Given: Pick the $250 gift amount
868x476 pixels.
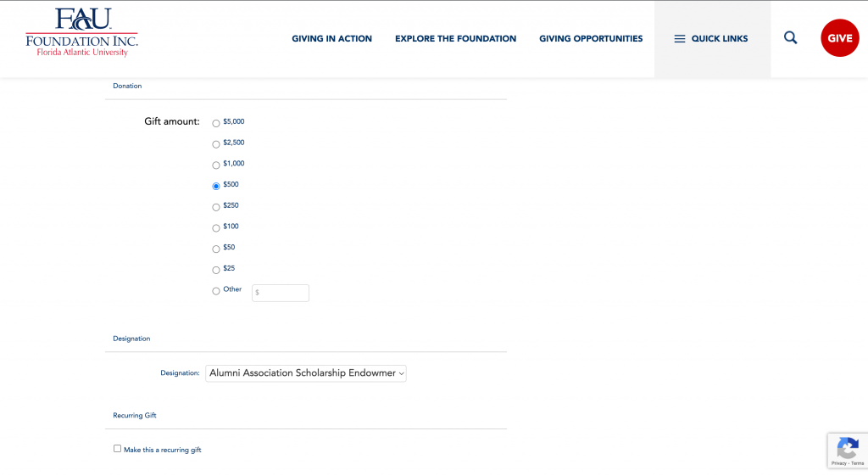Looking at the screenshot, I should pyautogui.click(x=216, y=207).
